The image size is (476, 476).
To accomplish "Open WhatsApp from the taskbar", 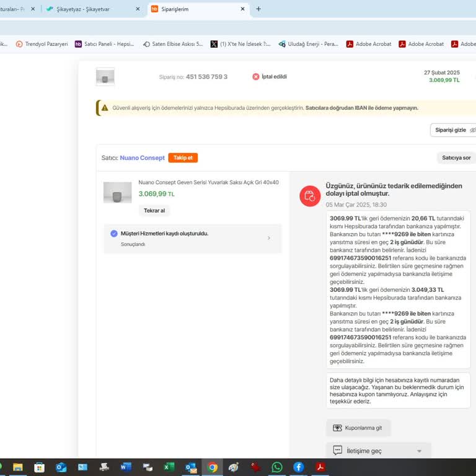I will coord(277,467).
